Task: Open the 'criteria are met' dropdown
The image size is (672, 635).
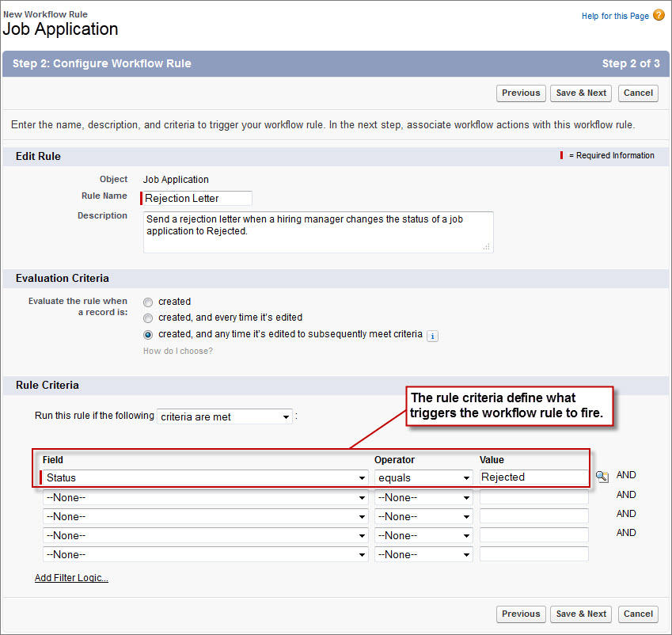Action: tap(225, 416)
